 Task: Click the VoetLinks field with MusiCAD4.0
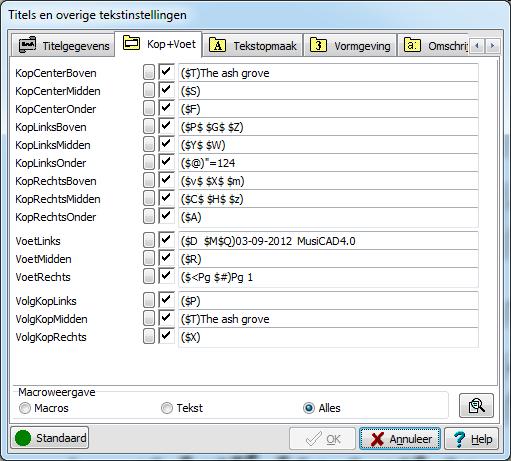click(328, 241)
